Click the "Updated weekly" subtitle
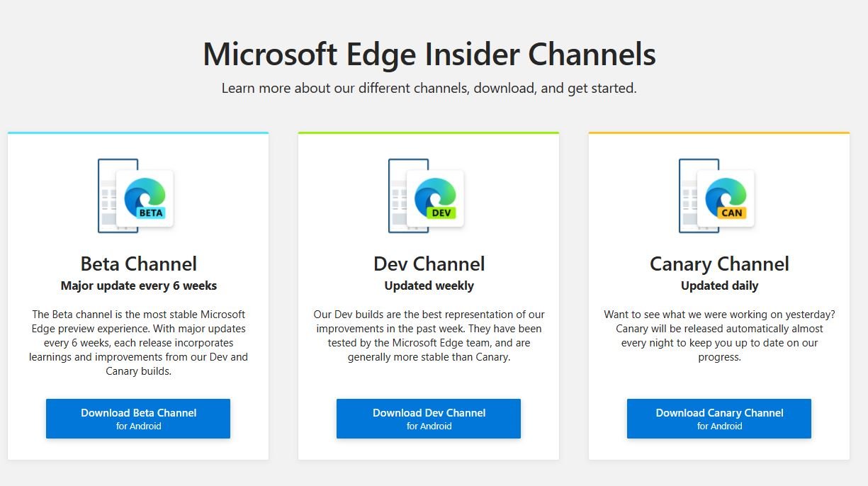 429,286
